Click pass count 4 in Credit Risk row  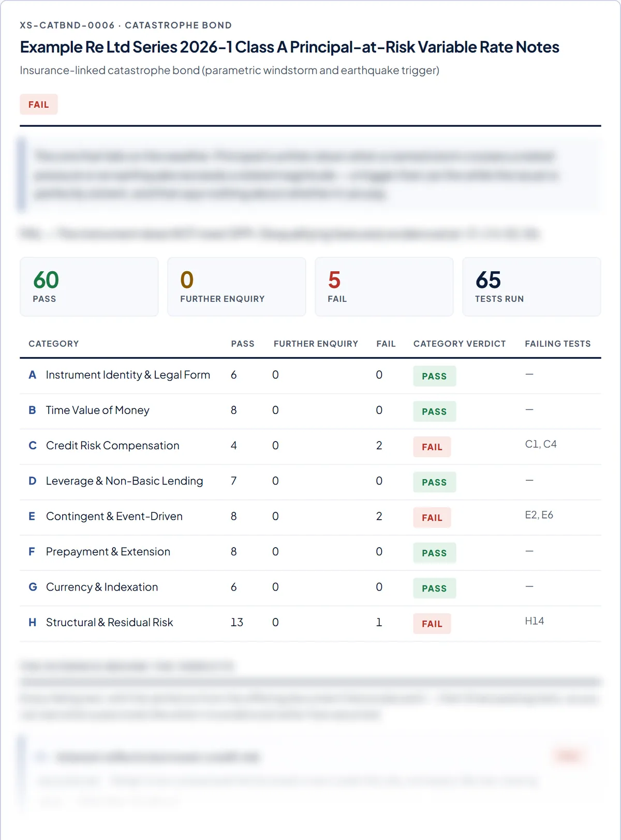pos(234,446)
